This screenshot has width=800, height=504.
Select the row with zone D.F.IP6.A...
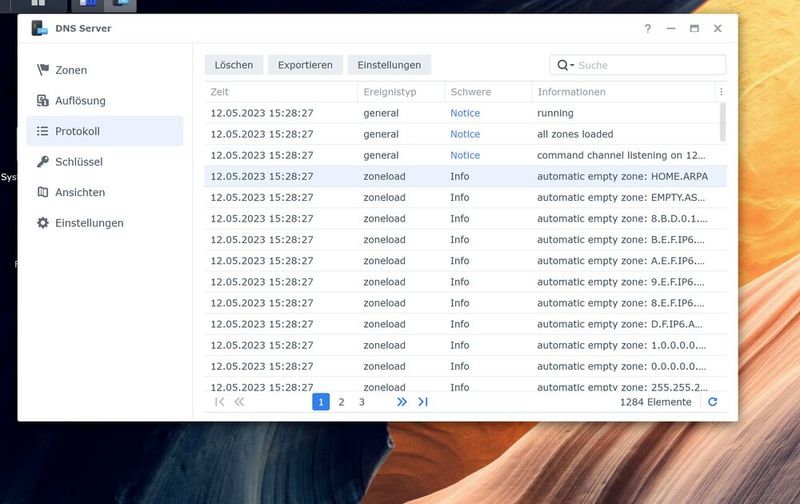(x=465, y=324)
